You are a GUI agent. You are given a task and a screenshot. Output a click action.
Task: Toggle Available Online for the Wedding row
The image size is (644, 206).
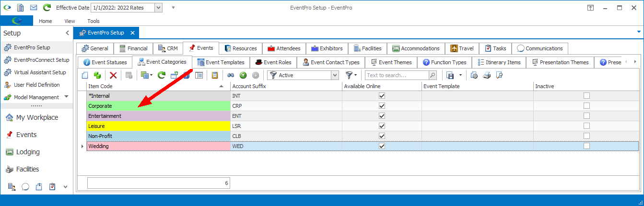tap(382, 146)
